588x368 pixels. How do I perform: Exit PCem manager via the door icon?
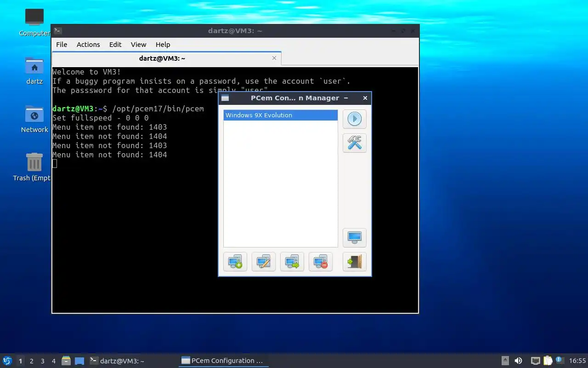point(354,262)
